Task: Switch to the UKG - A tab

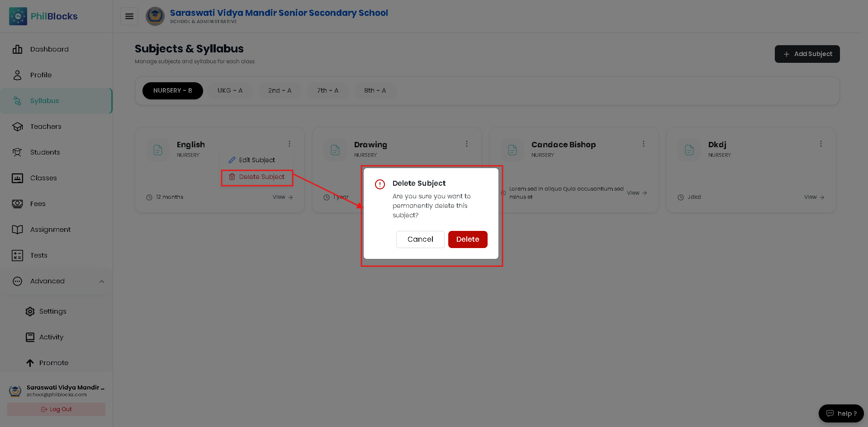Action: [x=230, y=90]
